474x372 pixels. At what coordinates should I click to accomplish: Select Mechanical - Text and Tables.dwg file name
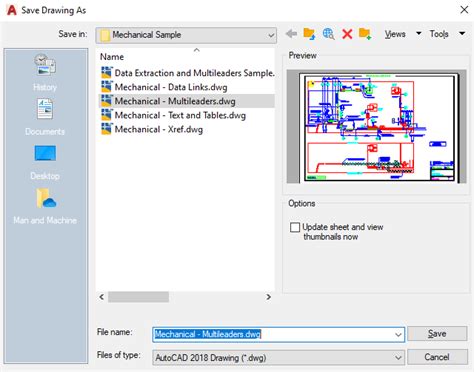pos(180,115)
